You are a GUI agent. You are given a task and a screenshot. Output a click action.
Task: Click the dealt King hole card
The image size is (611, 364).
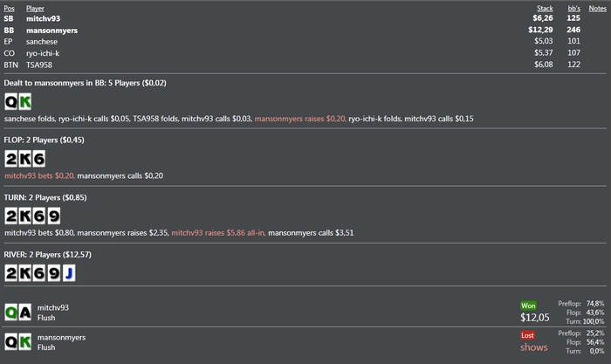(25, 100)
